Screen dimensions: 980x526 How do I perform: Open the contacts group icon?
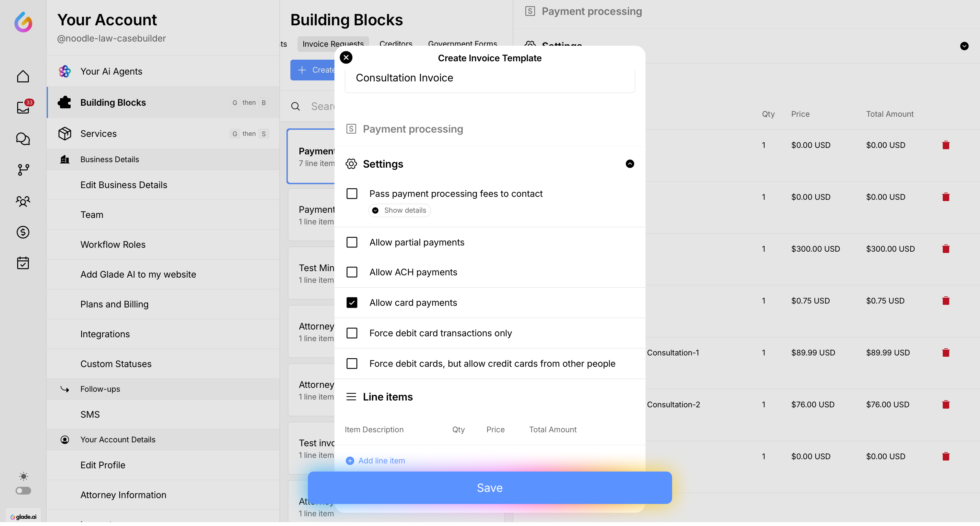point(23,201)
